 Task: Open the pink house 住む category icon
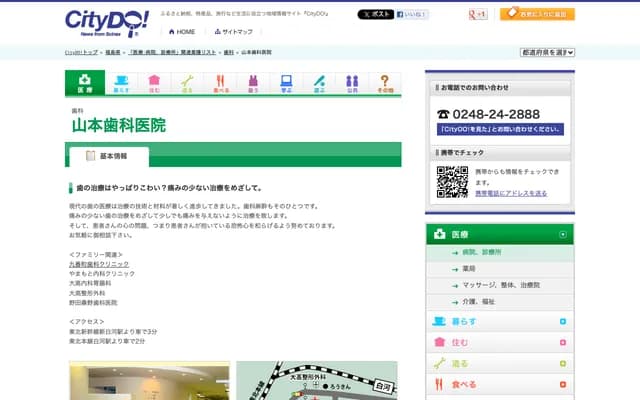154,84
